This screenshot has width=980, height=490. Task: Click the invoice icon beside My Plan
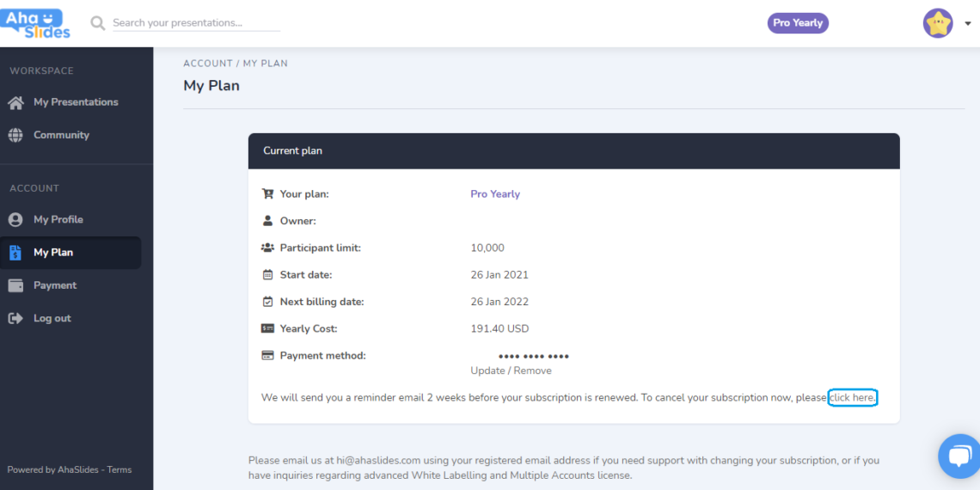[x=15, y=253]
